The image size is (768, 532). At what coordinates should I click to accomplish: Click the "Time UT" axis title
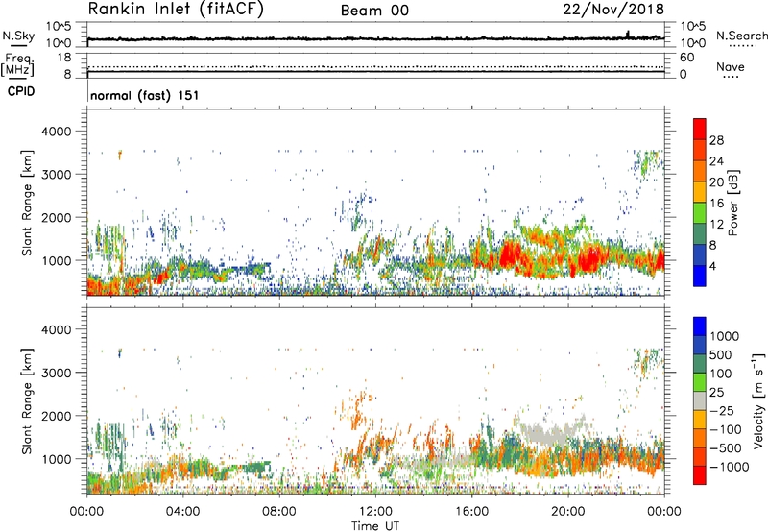[375, 526]
